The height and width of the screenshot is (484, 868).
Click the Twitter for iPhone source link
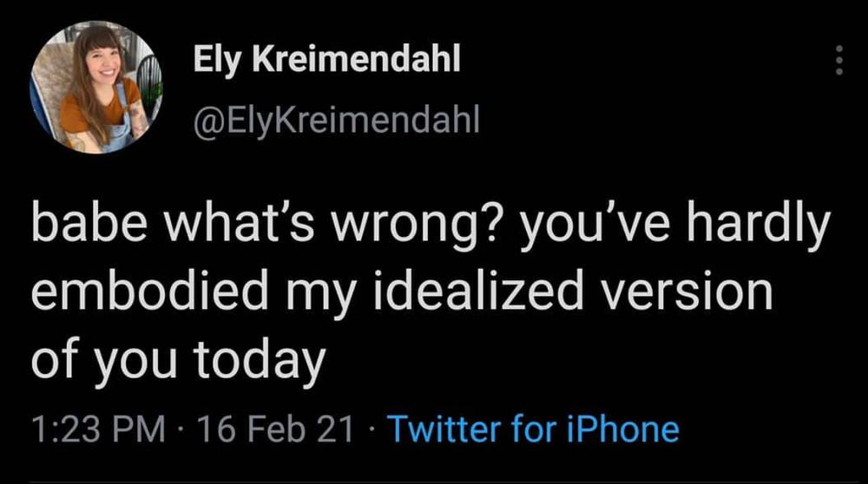pyautogui.click(x=533, y=428)
